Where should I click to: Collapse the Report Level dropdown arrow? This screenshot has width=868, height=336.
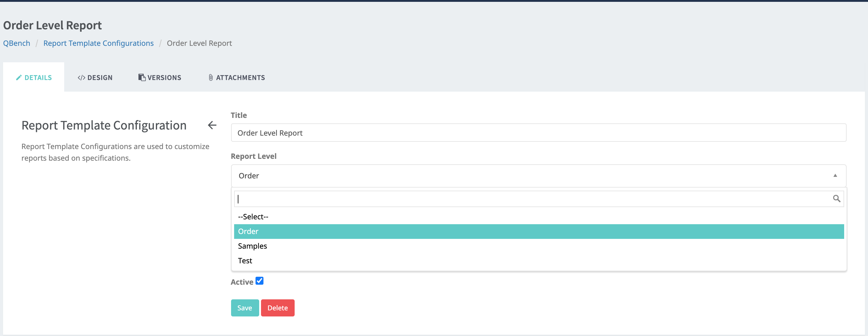pyautogui.click(x=835, y=175)
